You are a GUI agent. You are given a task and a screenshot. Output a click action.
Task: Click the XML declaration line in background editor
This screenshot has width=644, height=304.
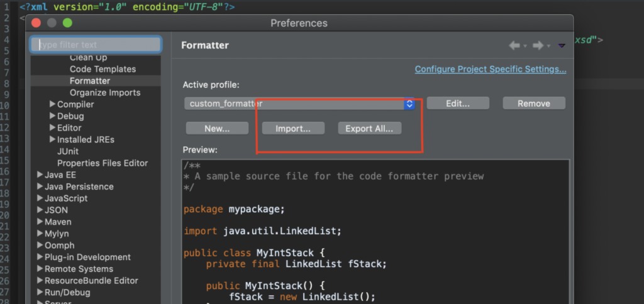pyautogui.click(x=127, y=7)
